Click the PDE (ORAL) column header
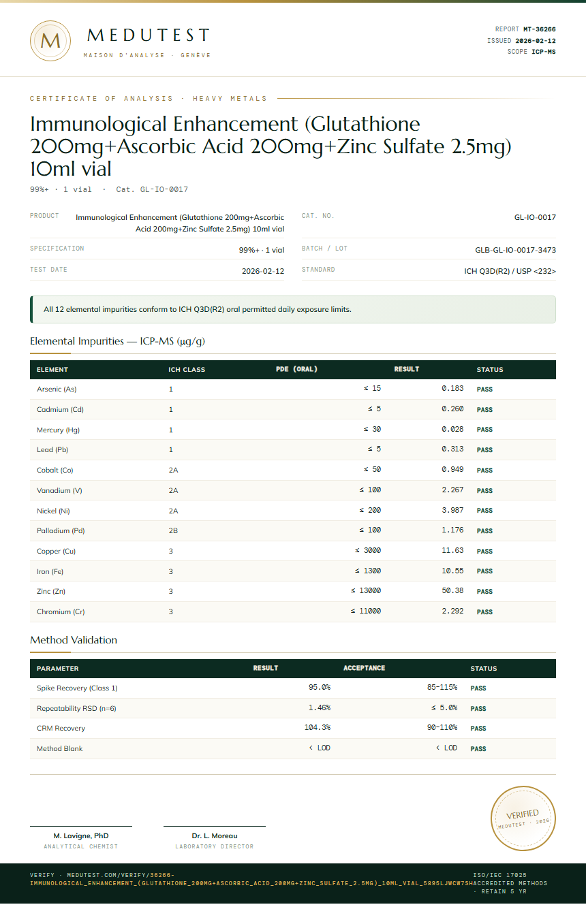Image resolution: width=586 pixels, height=924 pixels. pos(296,369)
